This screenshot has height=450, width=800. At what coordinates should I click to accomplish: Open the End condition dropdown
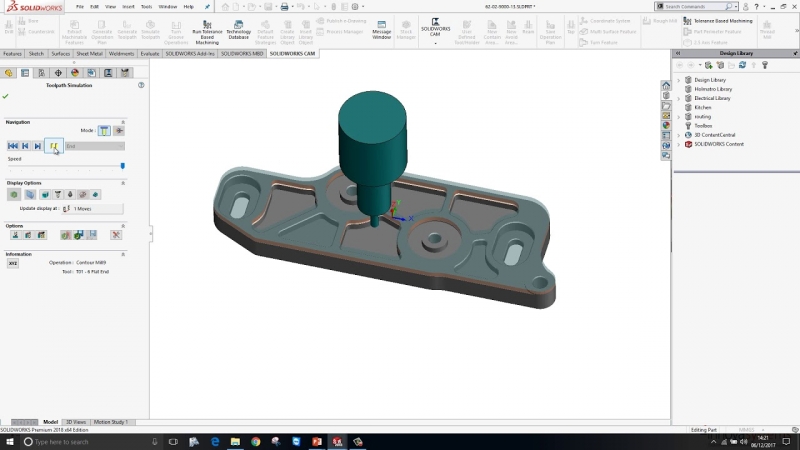pyautogui.click(x=94, y=146)
